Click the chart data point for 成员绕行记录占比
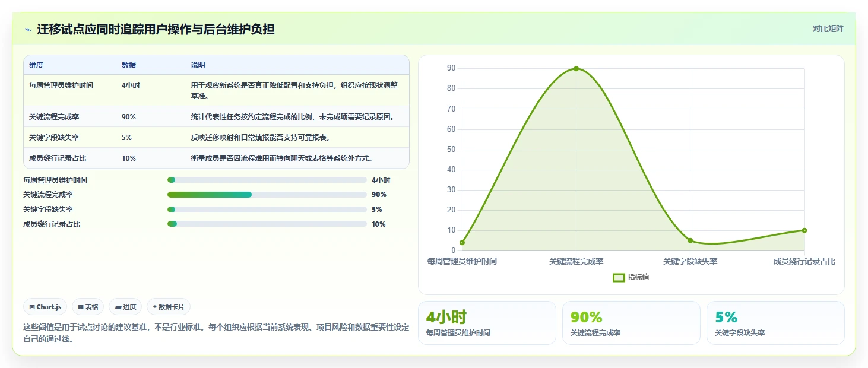868x368 pixels. point(804,230)
